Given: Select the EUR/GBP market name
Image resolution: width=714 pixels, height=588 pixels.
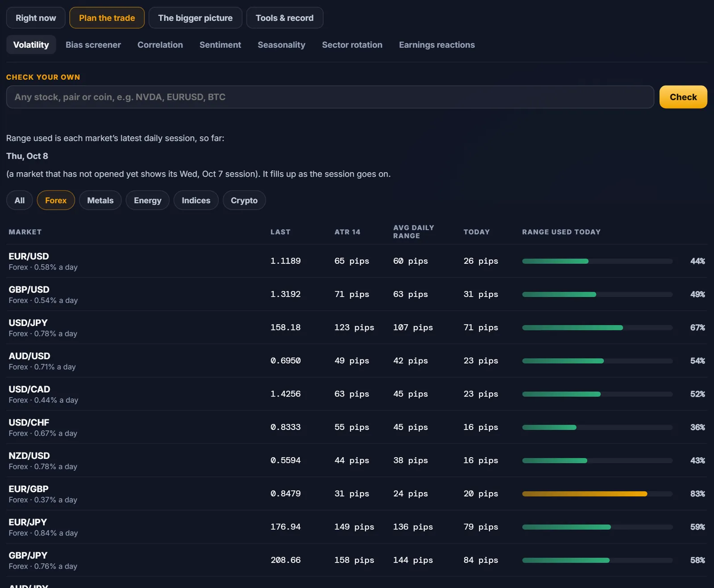Looking at the screenshot, I should (x=29, y=489).
